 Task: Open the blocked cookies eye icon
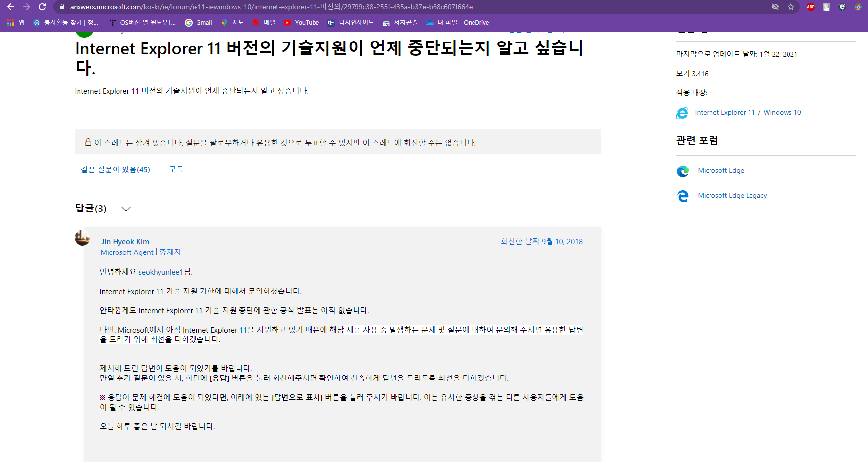[x=775, y=7]
